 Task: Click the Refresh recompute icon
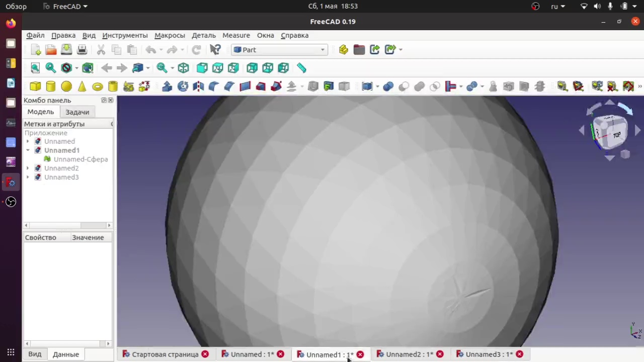click(196, 50)
